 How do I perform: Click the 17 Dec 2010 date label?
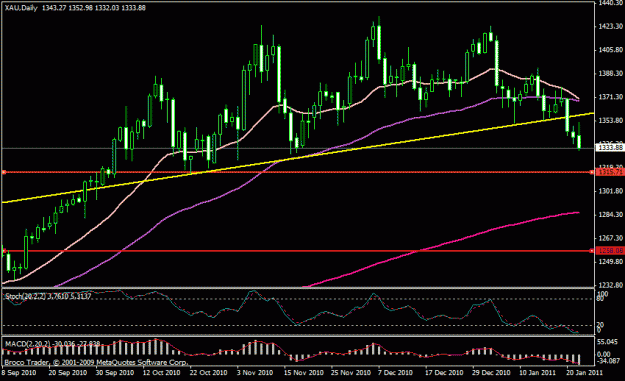[x=444, y=373]
